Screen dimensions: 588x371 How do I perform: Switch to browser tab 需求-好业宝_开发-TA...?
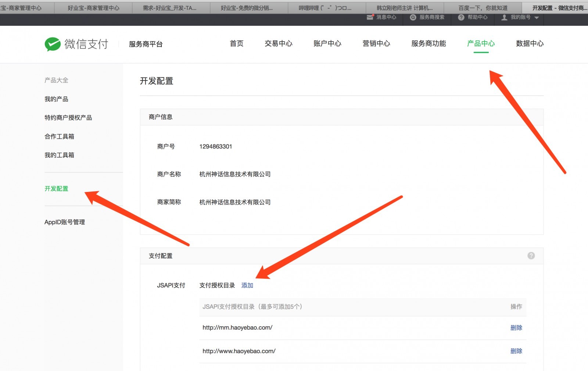[x=171, y=8]
